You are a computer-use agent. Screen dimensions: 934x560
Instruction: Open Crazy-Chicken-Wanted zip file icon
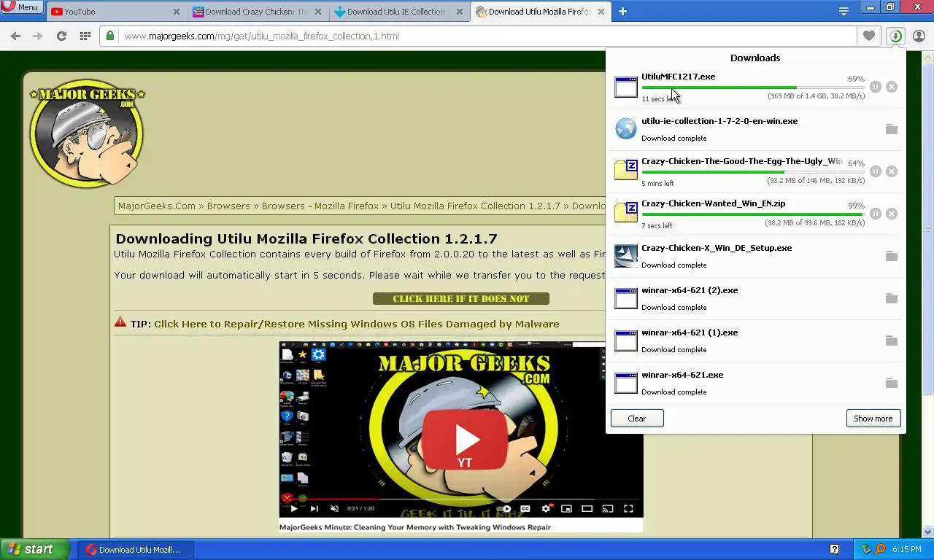pos(625,214)
